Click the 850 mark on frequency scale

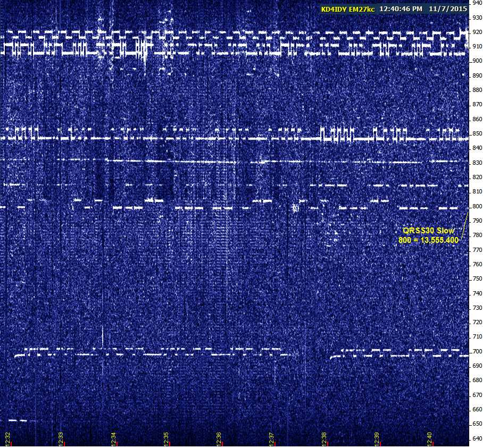click(x=477, y=133)
